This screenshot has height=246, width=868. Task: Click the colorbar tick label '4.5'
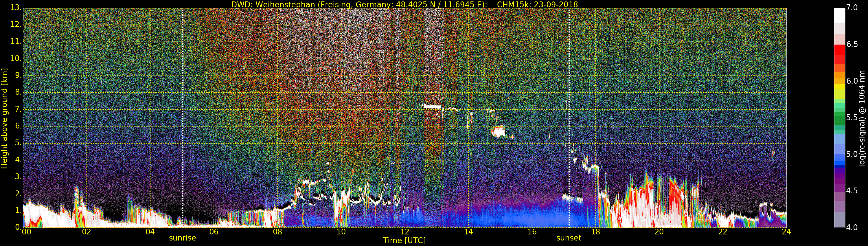(852, 191)
